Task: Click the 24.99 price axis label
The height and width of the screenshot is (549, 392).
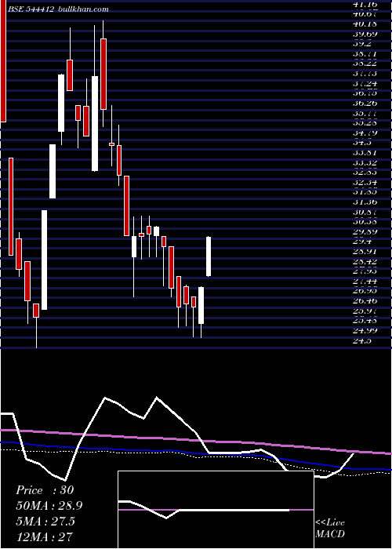Action: pyautogui.click(x=365, y=330)
